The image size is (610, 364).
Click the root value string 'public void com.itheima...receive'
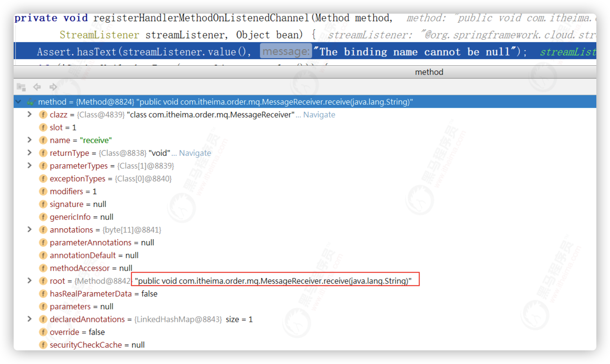coord(273,281)
